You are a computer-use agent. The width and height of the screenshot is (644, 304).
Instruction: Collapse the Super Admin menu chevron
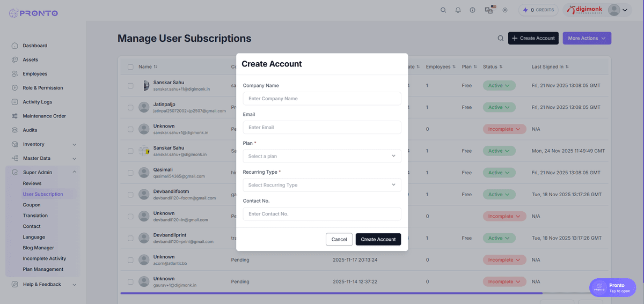[x=74, y=172]
